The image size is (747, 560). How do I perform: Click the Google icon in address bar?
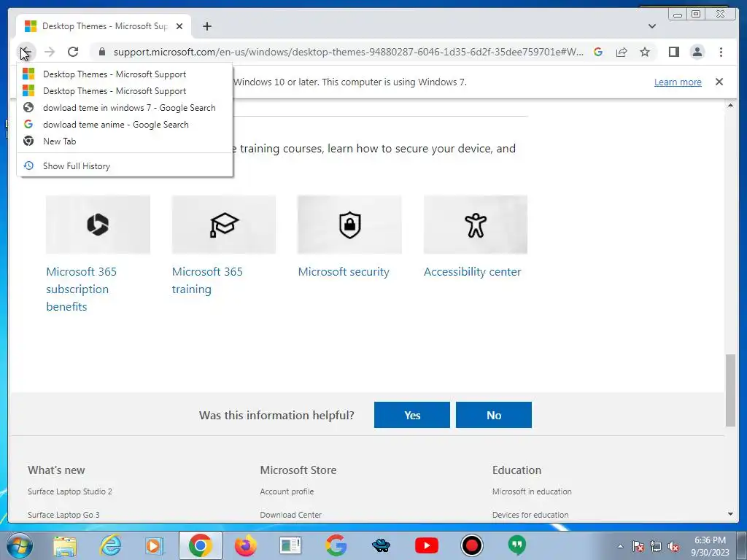pyautogui.click(x=598, y=52)
